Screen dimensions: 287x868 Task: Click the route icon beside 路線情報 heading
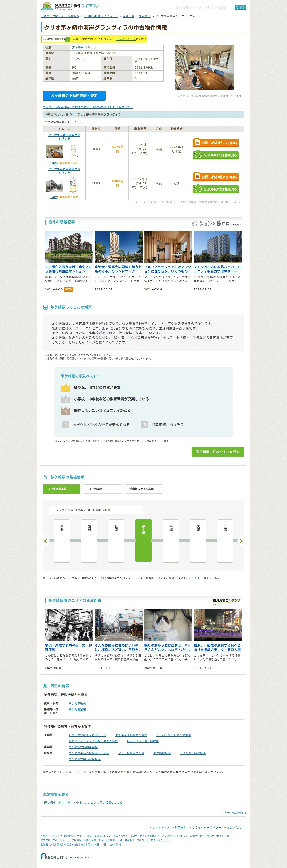pyautogui.click(x=45, y=477)
